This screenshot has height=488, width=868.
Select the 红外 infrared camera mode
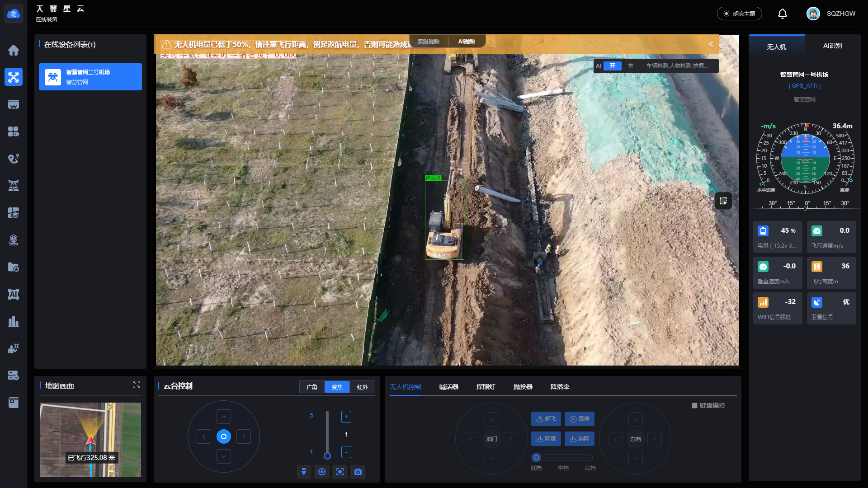tap(362, 387)
